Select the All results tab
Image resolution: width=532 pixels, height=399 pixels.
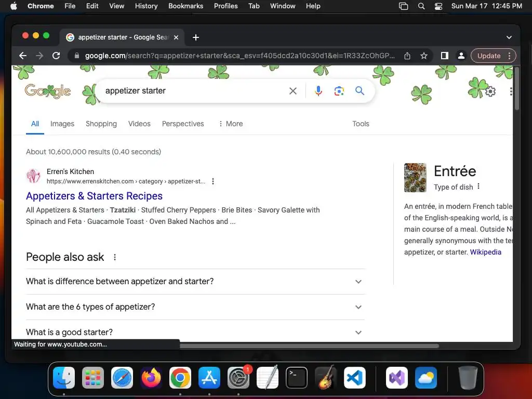coord(35,124)
